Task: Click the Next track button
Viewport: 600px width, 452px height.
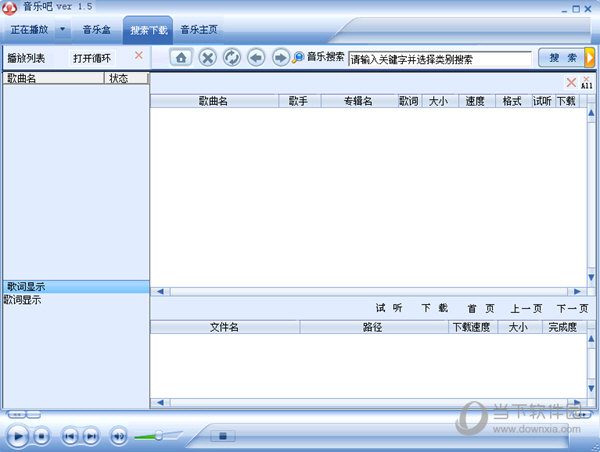Action: (91, 436)
